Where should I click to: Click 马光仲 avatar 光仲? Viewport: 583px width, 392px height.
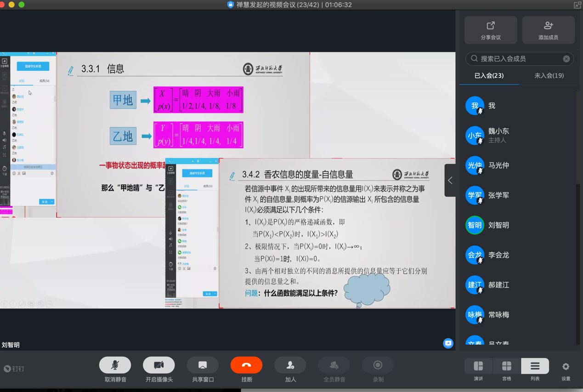click(475, 165)
